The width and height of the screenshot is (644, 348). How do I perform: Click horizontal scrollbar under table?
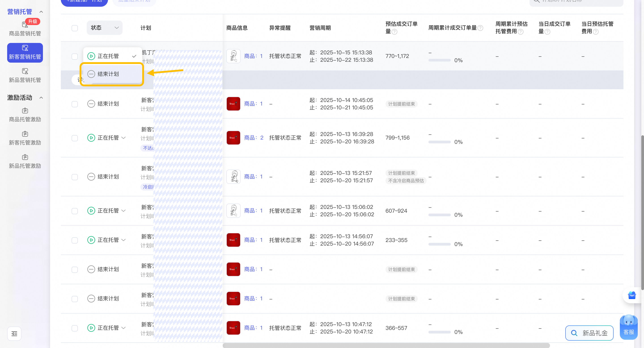[x=386, y=346]
